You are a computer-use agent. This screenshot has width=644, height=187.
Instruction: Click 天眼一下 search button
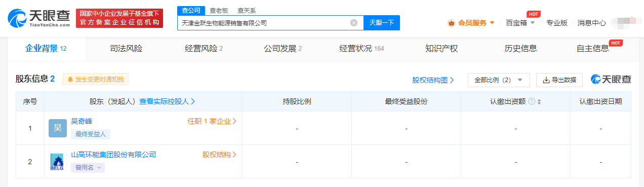(x=382, y=23)
